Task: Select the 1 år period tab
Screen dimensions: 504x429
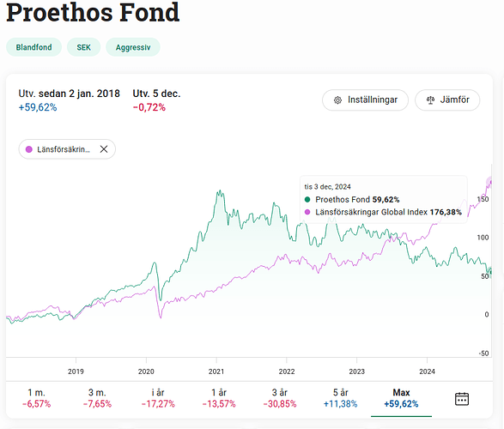Action: tap(219, 398)
